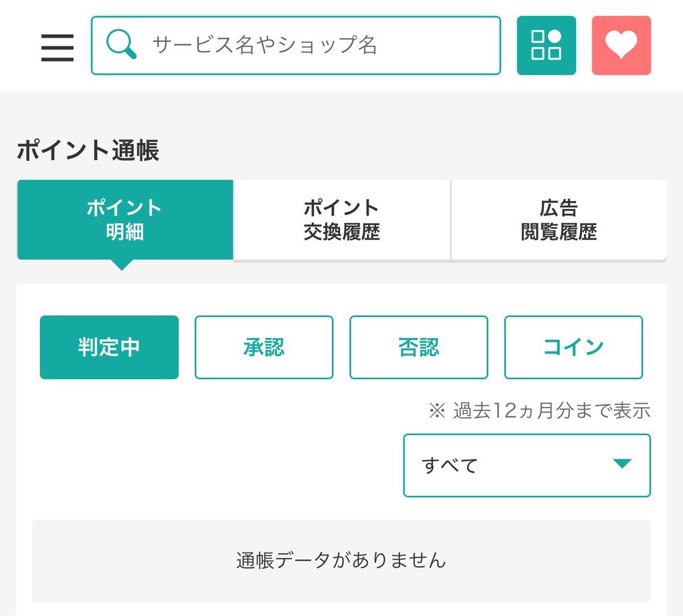Switch to the ポイント交換履歴 tab
Viewport: 683px width, 616px height.
tap(342, 220)
